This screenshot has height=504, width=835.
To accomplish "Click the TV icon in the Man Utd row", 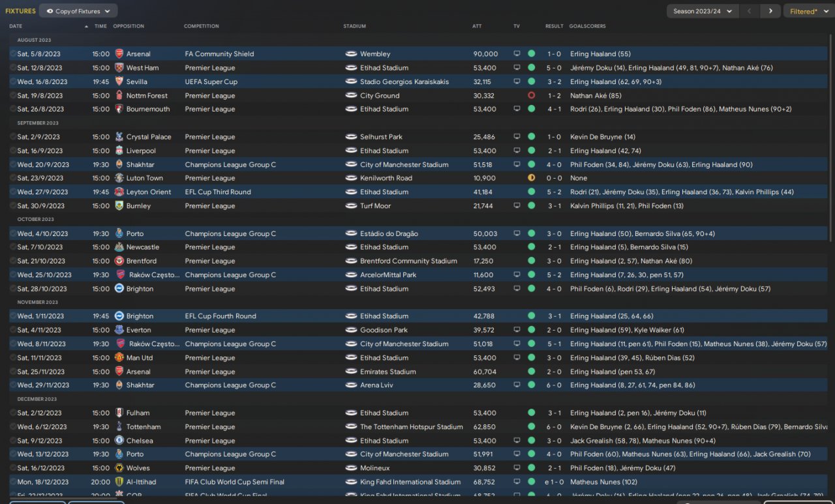I will coord(517,358).
